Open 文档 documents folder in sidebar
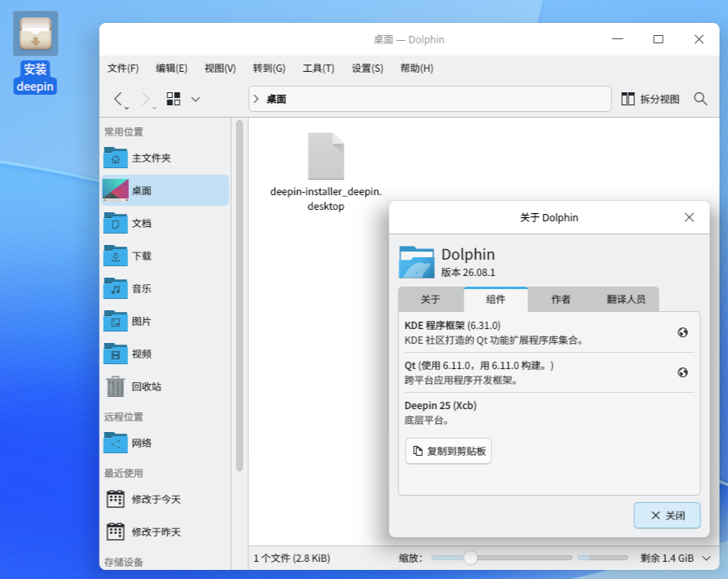728x579 pixels. pyautogui.click(x=166, y=224)
